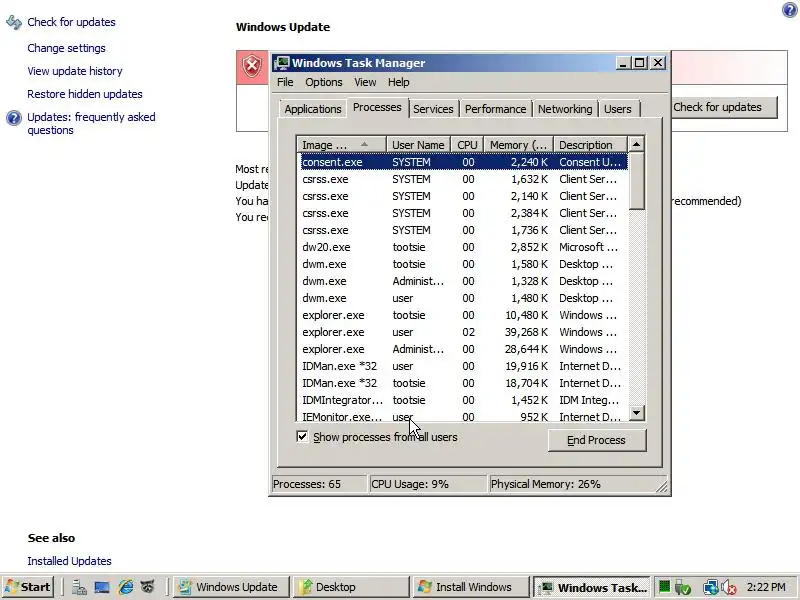The width and height of the screenshot is (800, 600).
Task: Launch Internet Explorer from quick launch
Action: point(126,587)
